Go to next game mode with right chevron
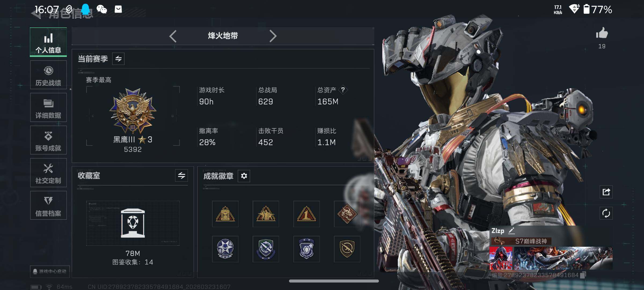The height and width of the screenshot is (290, 644). pos(273,36)
